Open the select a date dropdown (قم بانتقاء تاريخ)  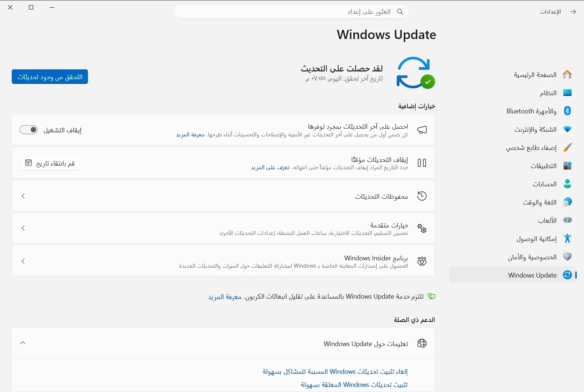[x=50, y=163]
